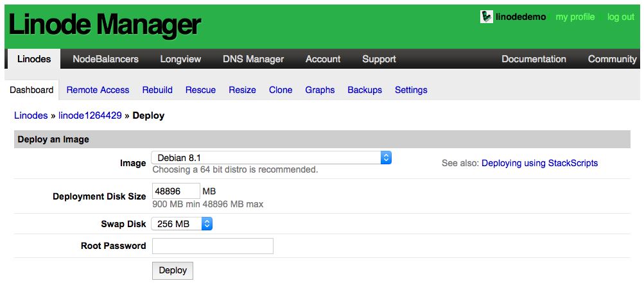Open the Rescue sub-tab
The image size is (644, 299).
[200, 90]
